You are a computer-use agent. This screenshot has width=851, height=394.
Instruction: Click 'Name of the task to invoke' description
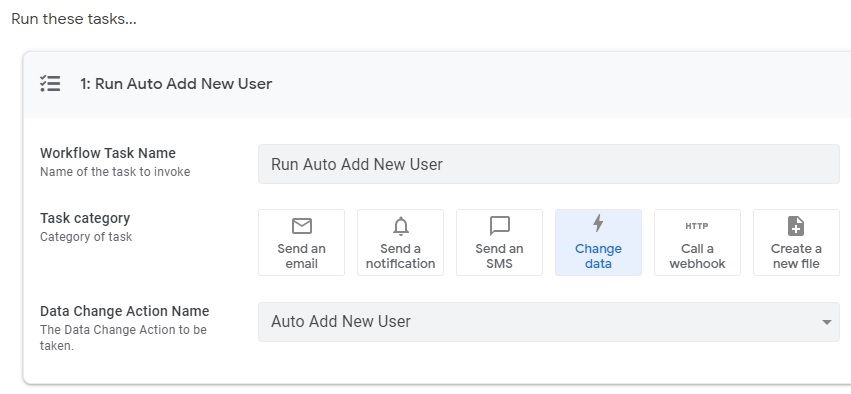115,172
